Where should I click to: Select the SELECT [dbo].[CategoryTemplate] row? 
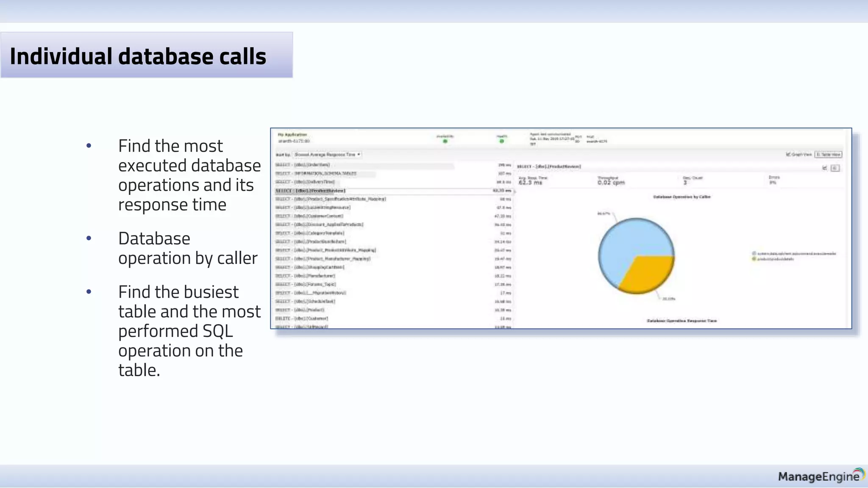coord(393,233)
